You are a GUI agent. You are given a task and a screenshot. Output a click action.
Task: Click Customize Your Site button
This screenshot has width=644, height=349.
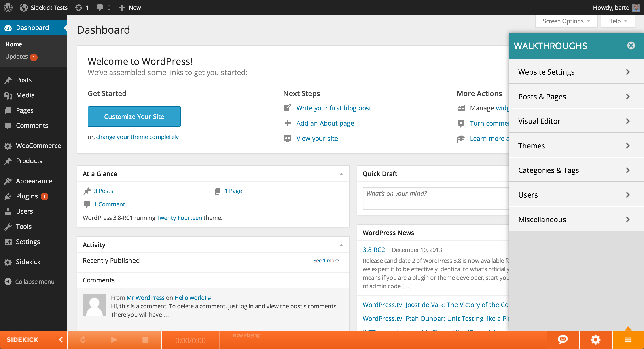click(x=134, y=117)
